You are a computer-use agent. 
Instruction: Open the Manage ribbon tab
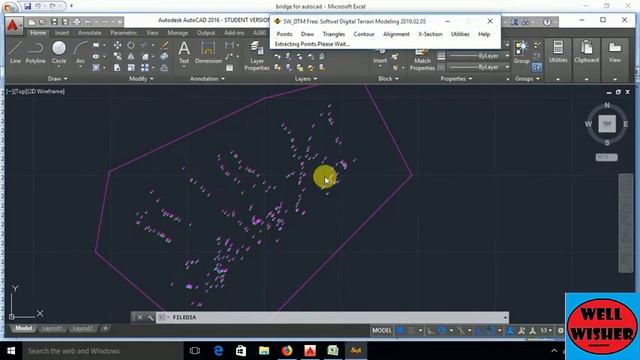pyautogui.click(x=178, y=33)
